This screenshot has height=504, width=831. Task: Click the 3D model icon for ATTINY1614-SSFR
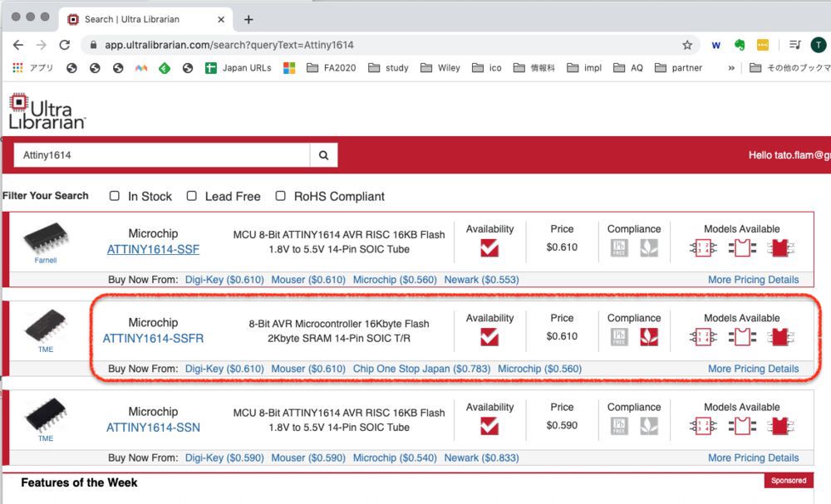point(780,336)
